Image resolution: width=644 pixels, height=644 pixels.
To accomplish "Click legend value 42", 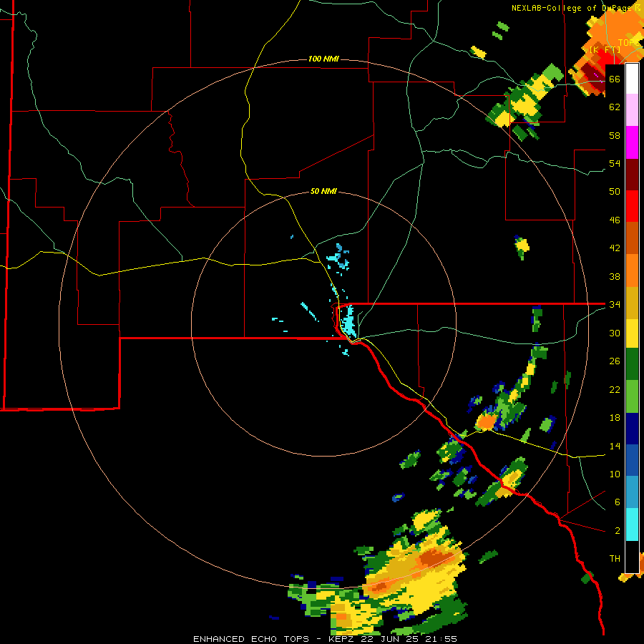I will (x=615, y=248).
